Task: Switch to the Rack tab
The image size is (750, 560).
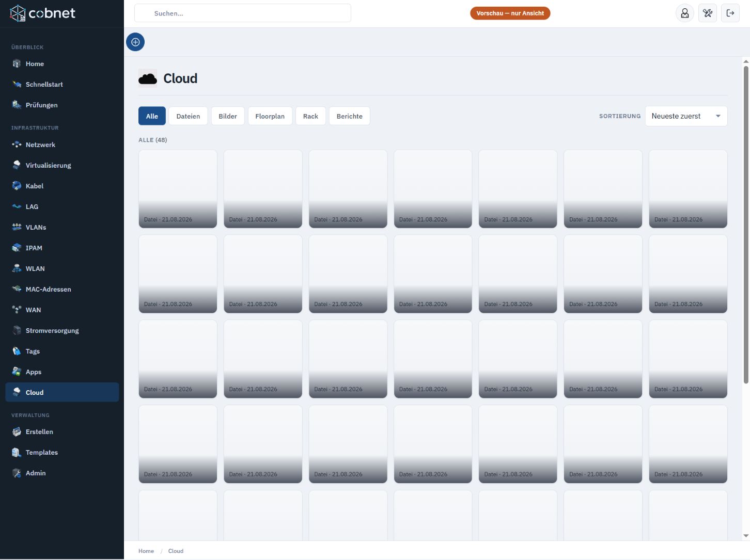Action: click(x=310, y=116)
